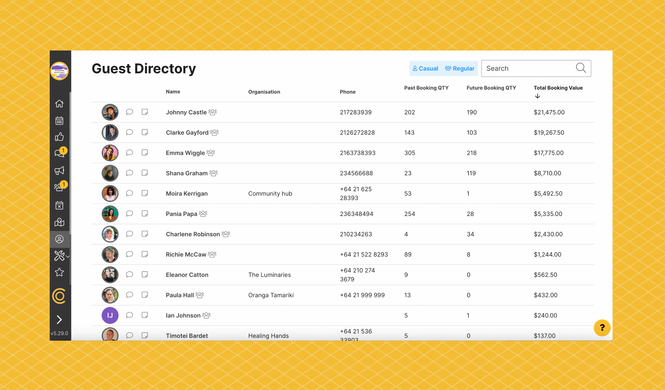Open guest Eleanor Catton by name
Image resolution: width=665 pixels, height=390 pixels.
[187, 275]
